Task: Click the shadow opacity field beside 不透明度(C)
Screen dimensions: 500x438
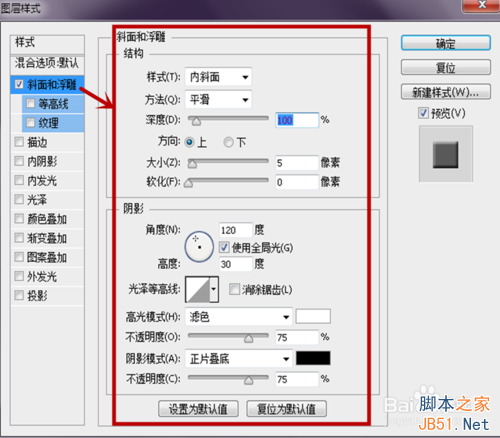Action: click(x=297, y=379)
